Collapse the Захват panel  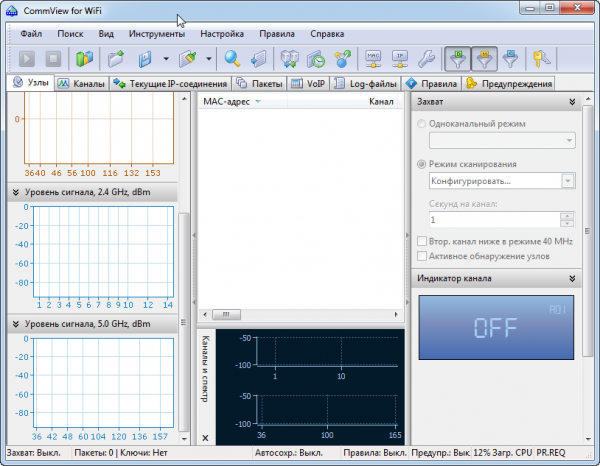click(572, 102)
